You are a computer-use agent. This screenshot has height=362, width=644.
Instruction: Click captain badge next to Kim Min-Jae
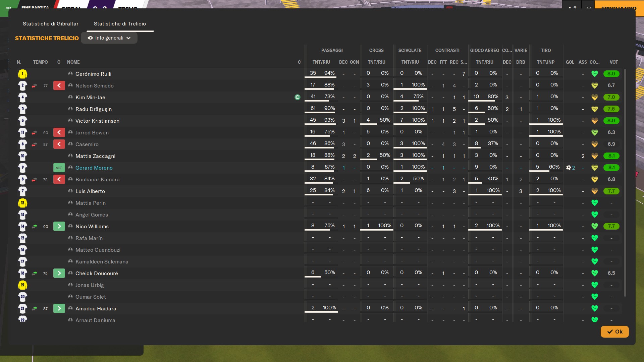[297, 97]
